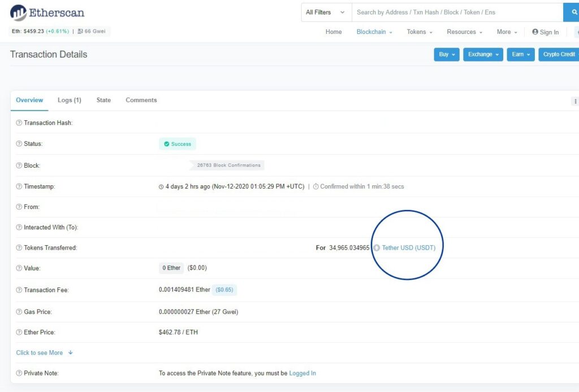Image resolution: width=579 pixels, height=392 pixels.
Task: Expand Click to see More
Action: pyautogui.click(x=44, y=353)
